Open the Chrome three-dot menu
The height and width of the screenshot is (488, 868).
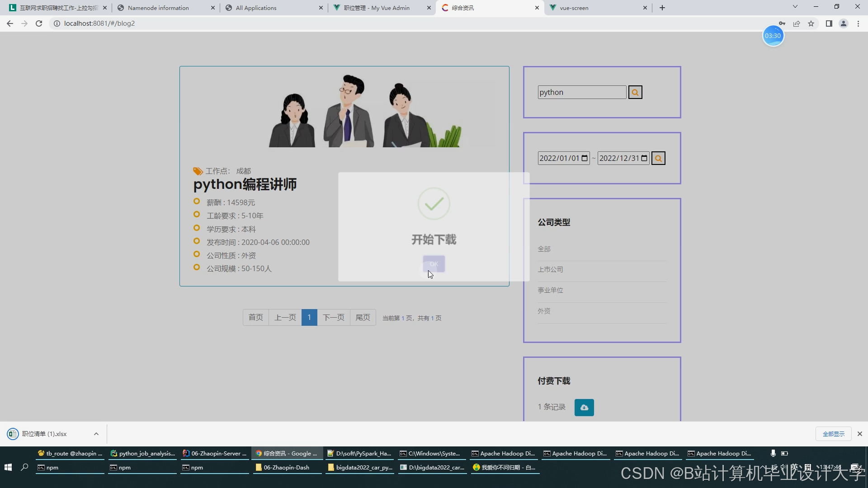tap(858, 23)
